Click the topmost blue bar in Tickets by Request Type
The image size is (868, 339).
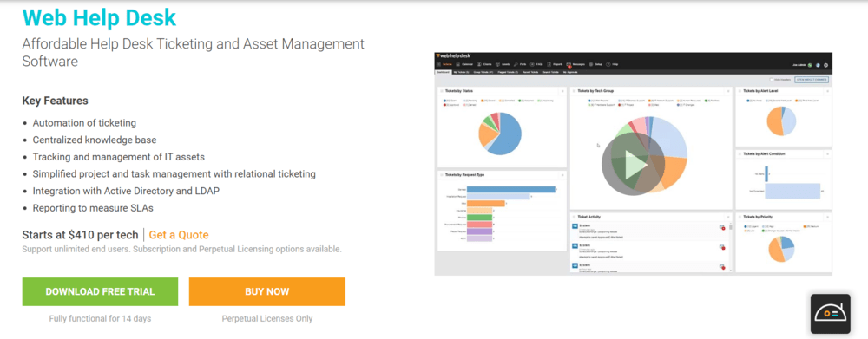click(511, 190)
